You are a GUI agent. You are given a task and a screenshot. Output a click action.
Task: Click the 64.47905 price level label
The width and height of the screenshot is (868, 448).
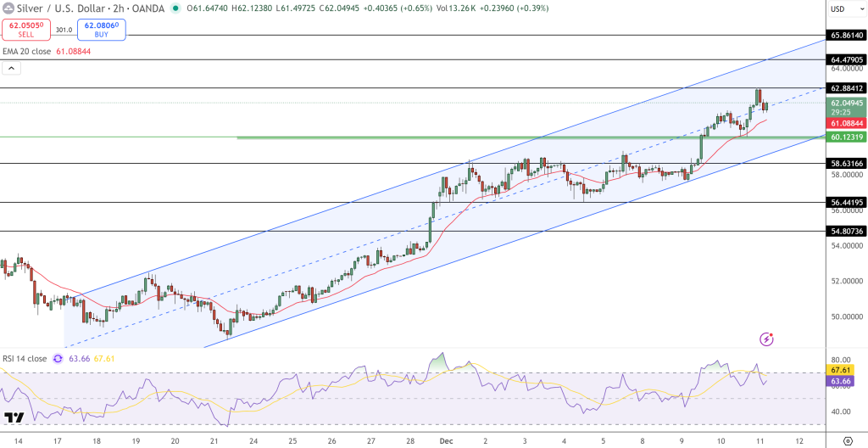click(x=847, y=59)
